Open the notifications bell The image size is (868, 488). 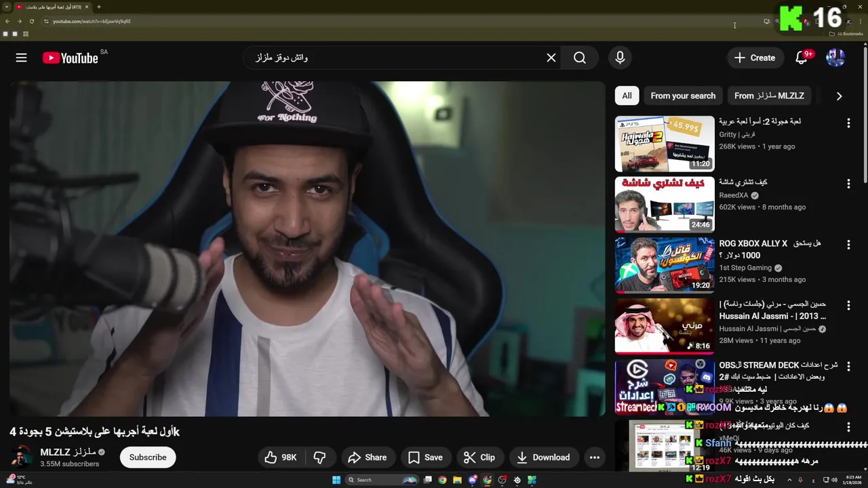pos(802,58)
